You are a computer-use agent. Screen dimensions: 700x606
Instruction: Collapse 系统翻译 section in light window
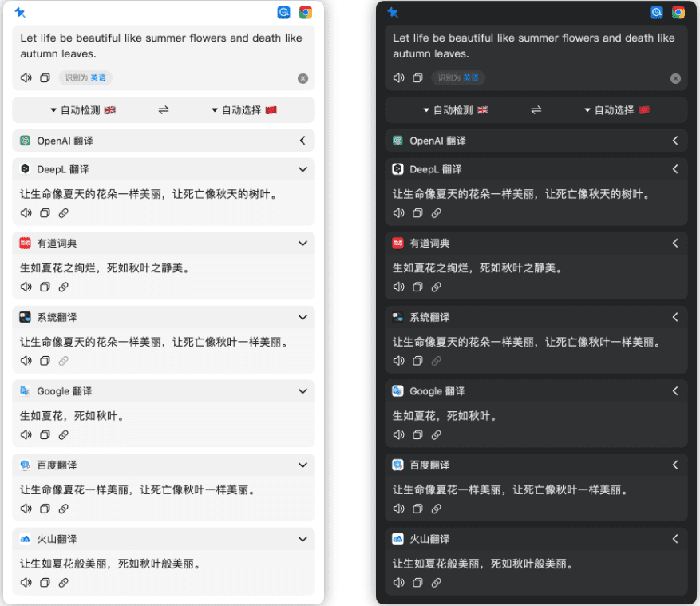[x=303, y=318]
